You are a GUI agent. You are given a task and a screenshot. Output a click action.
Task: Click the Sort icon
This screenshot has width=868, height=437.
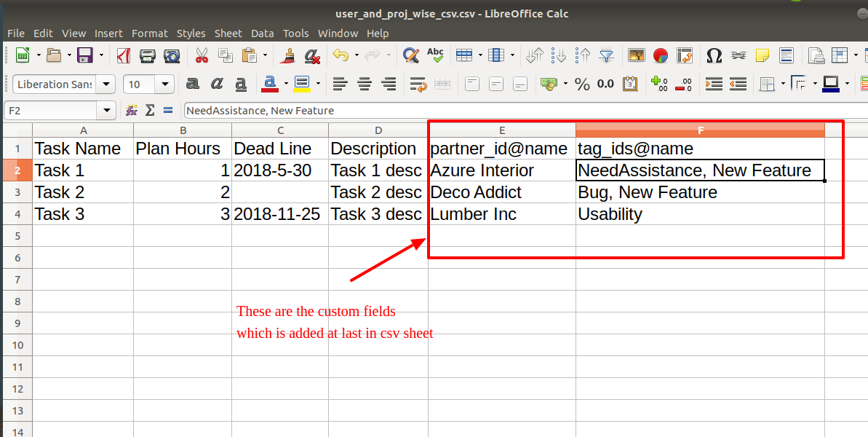pyautogui.click(x=535, y=55)
